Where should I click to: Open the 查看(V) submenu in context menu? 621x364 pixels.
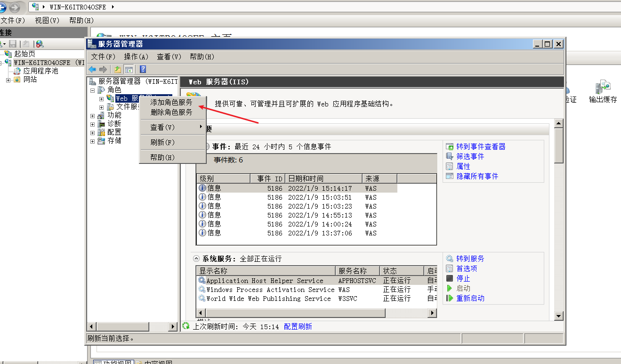tap(172, 127)
